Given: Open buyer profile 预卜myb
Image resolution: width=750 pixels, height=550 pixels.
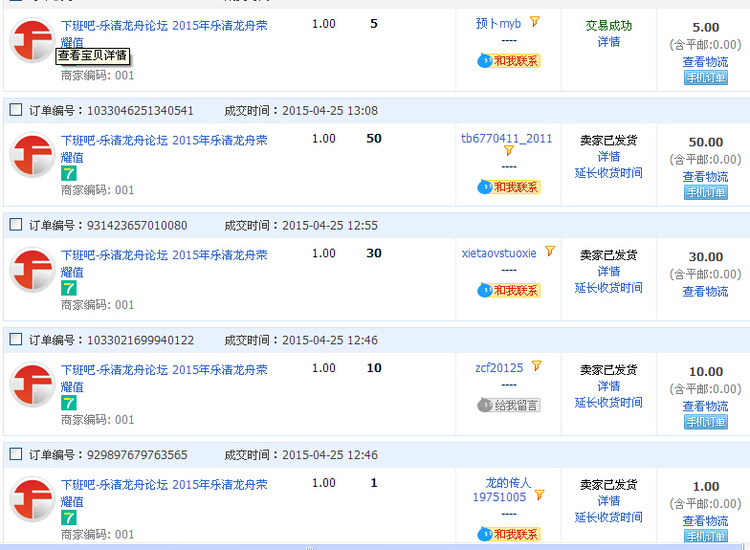Looking at the screenshot, I should [x=498, y=23].
